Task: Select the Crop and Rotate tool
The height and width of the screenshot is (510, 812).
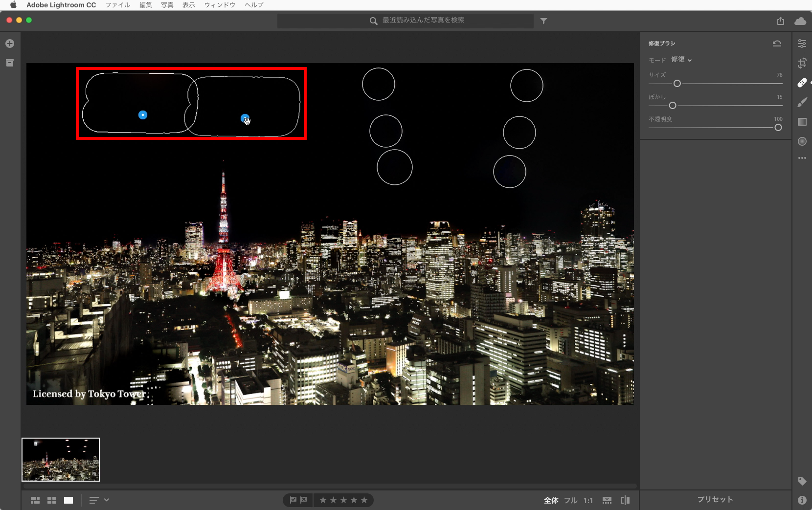Action: click(x=802, y=63)
